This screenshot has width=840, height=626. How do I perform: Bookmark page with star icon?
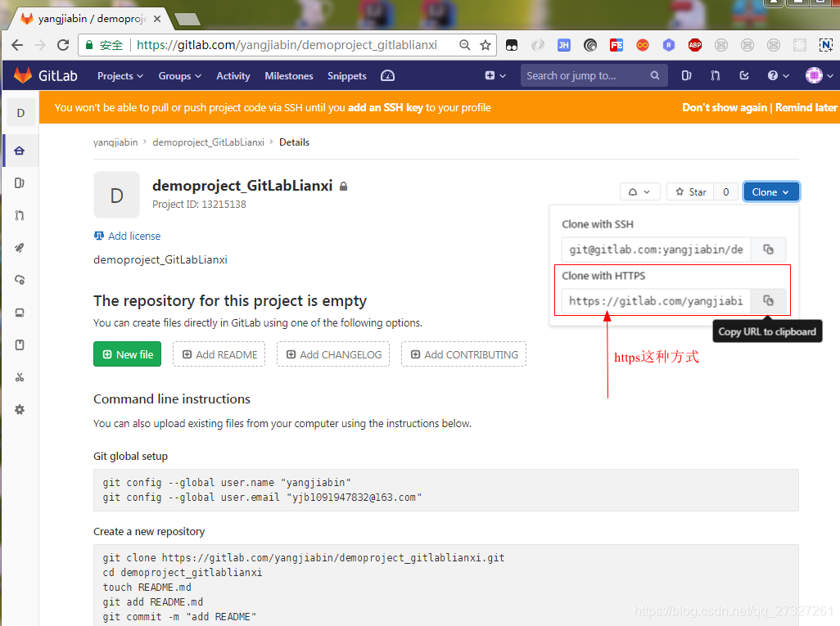pos(485,45)
